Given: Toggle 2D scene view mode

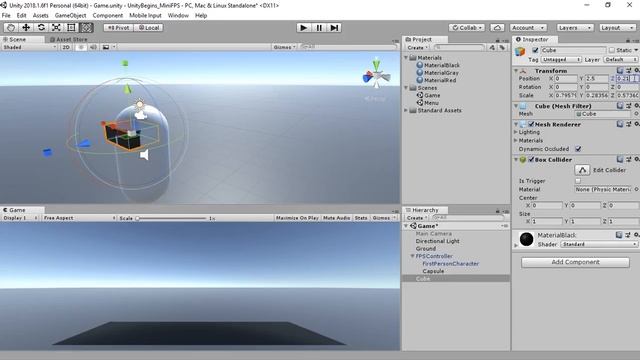Looking at the screenshot, I should pos(66,47).
